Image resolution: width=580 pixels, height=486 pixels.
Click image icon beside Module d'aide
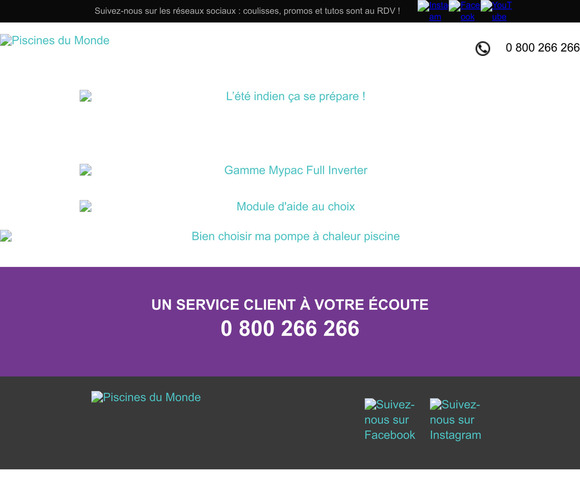[x=85, y=206]
